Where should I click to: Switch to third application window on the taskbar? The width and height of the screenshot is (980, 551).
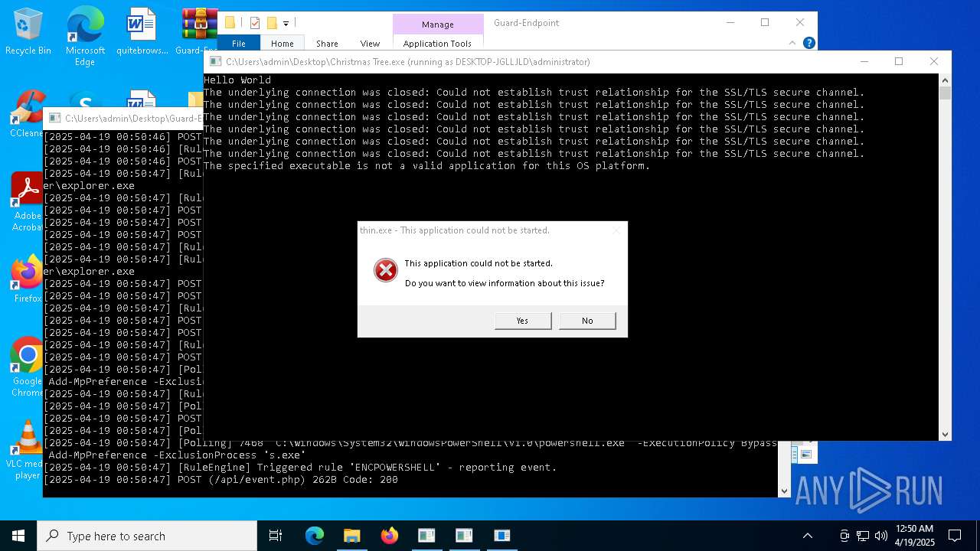click(x=501, y=536)
